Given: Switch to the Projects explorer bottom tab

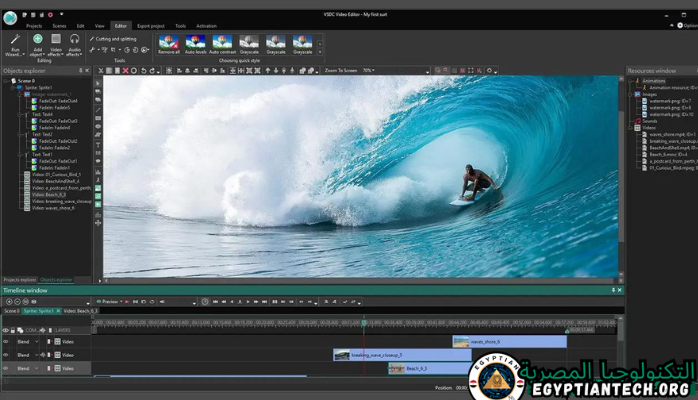Looking at the screenshot, I should click(20, 280).
